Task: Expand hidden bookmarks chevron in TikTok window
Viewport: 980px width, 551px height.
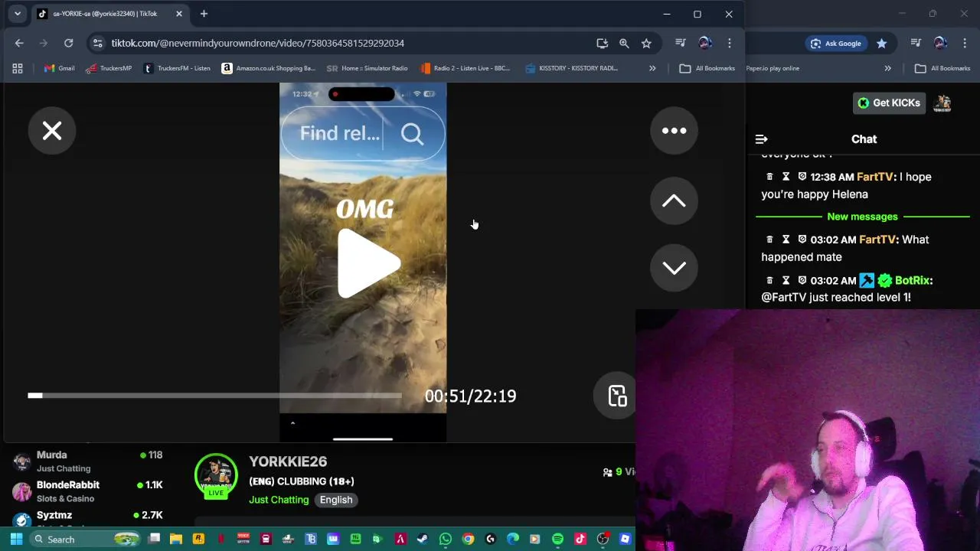Action: pos(652,68)
